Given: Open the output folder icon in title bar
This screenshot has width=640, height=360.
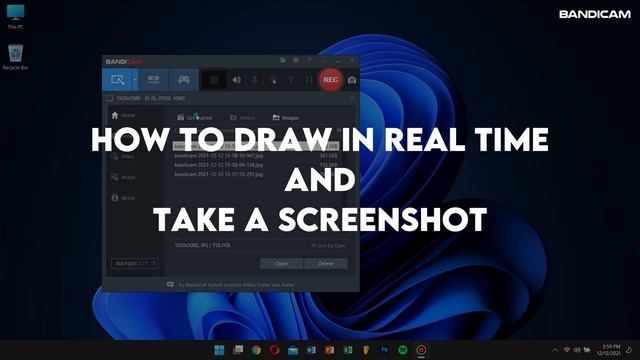Looking at the screenshot, I should point(283,60).
